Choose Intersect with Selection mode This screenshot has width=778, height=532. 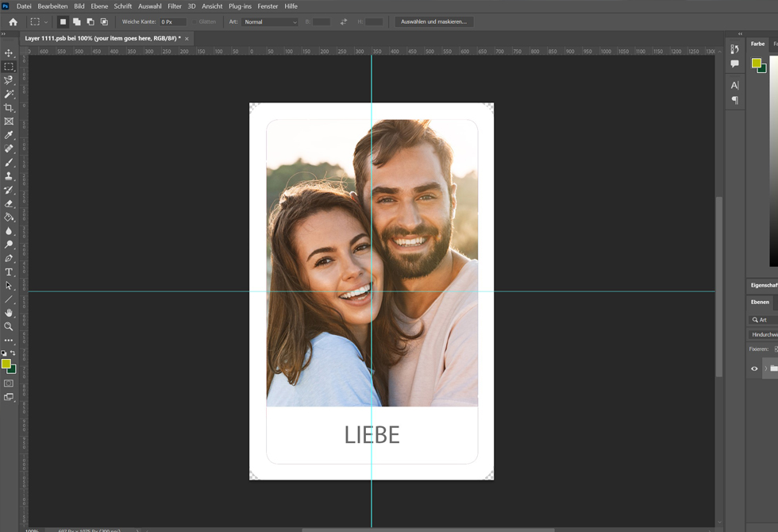[x=104, y=22]
